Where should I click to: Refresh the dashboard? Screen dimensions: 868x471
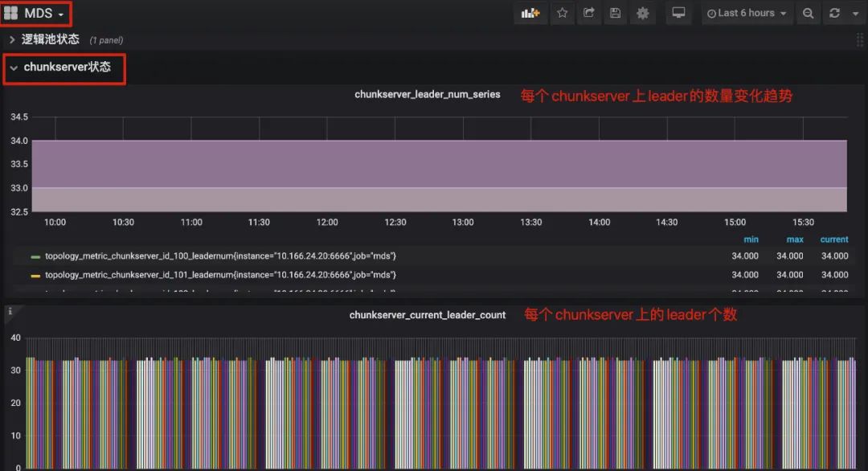(x=834, y=14)
